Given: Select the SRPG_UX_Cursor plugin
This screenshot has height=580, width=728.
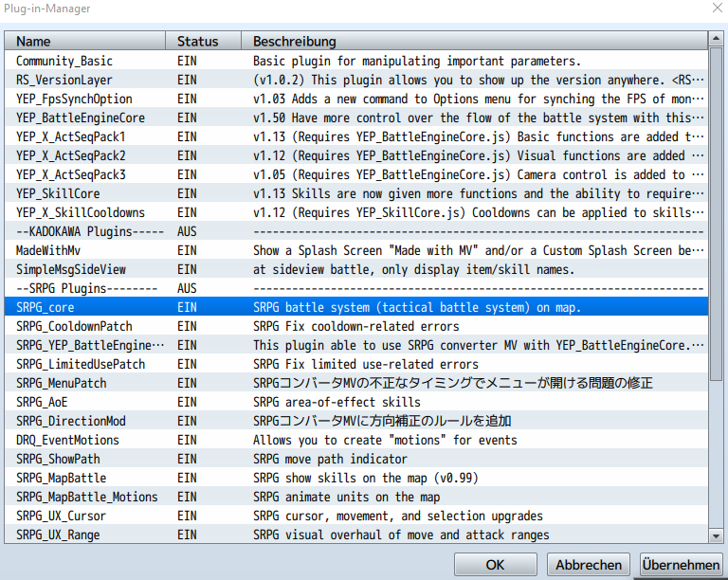Looking at the screenshot, I should [356, 516].
